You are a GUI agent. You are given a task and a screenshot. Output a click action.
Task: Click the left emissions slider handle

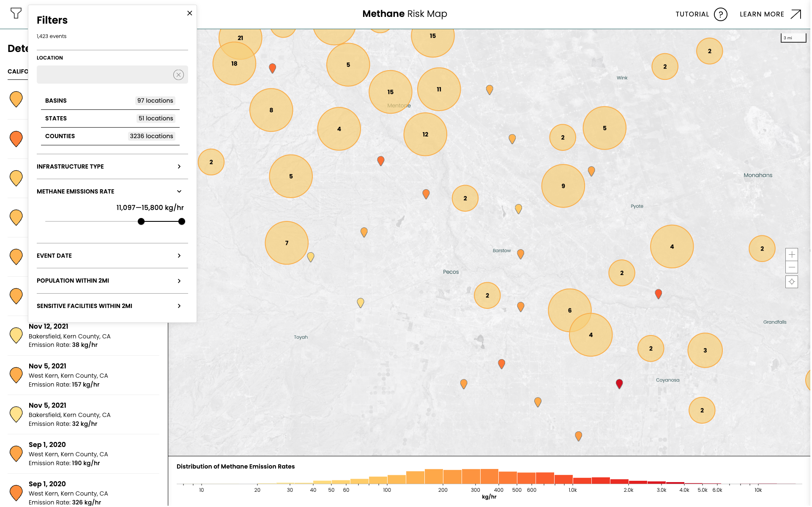141,221
